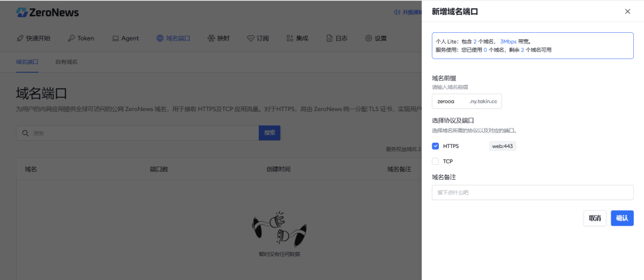Click the 域名备注 remark field

[532, 192]
